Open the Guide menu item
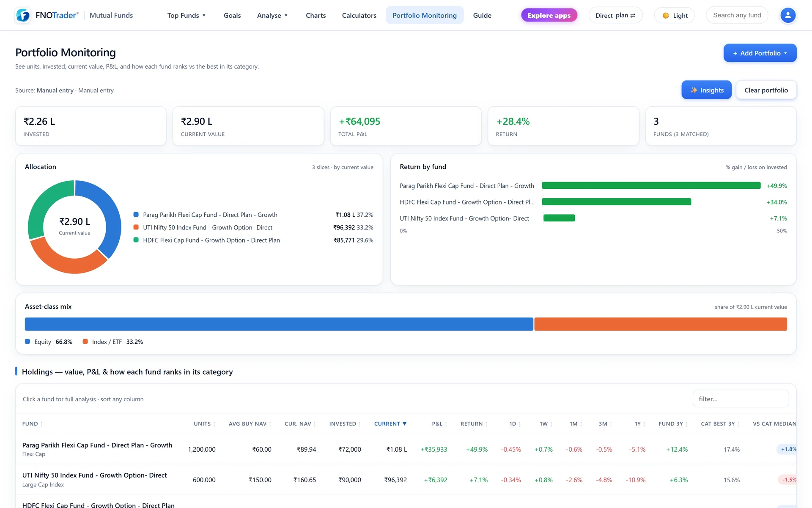812x508 pixels. (482, 15)
